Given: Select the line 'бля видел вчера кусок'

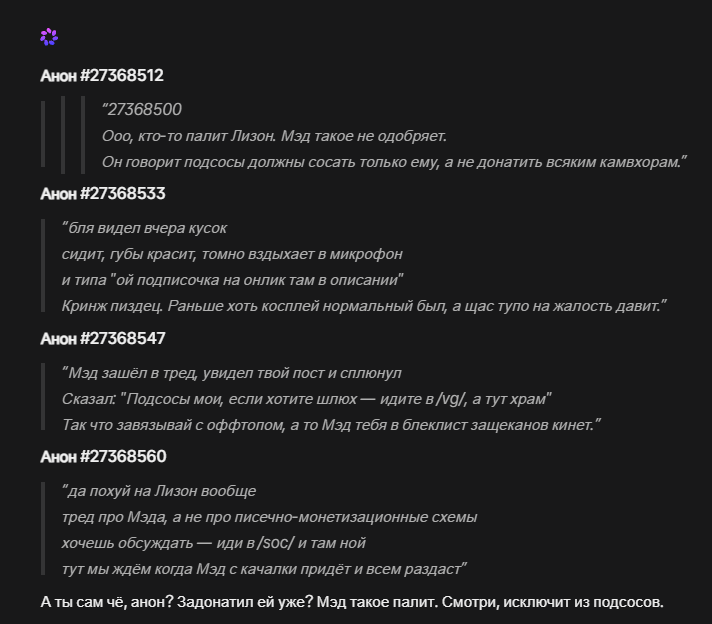Looking at the screenshot, I should pyautogui.click(x=144, y=228).
